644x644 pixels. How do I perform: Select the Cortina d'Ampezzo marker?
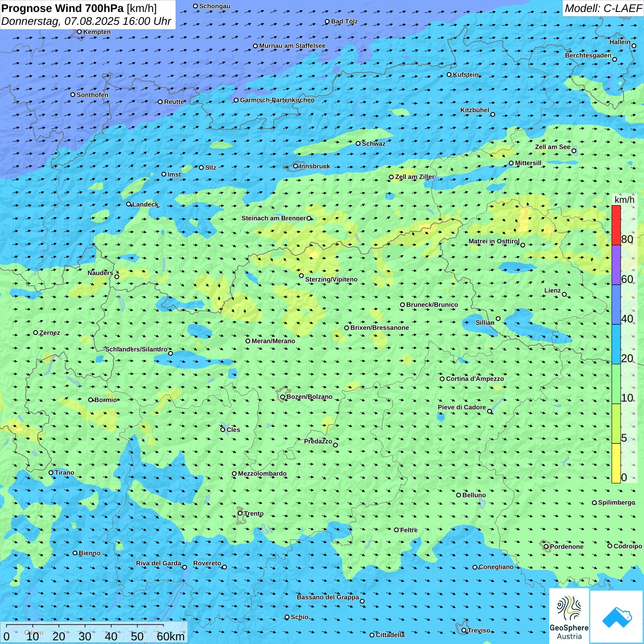442,379
